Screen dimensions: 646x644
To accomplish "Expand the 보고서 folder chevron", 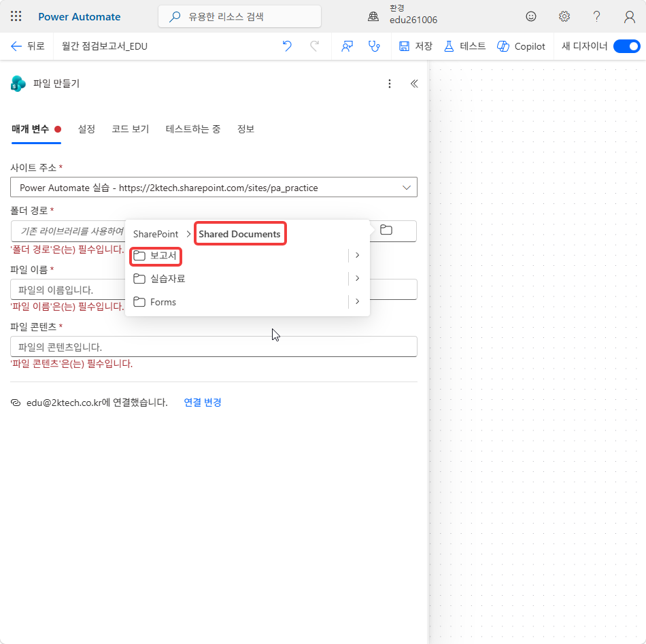I will tap(357, 256).
